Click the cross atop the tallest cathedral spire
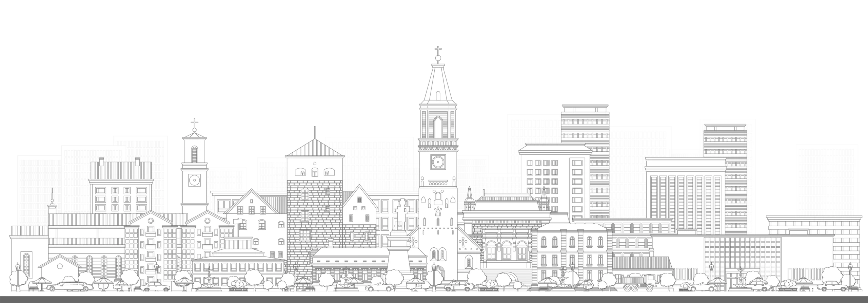Image resolution: width=868 pixels, height=303 pixels. [438, 50]
